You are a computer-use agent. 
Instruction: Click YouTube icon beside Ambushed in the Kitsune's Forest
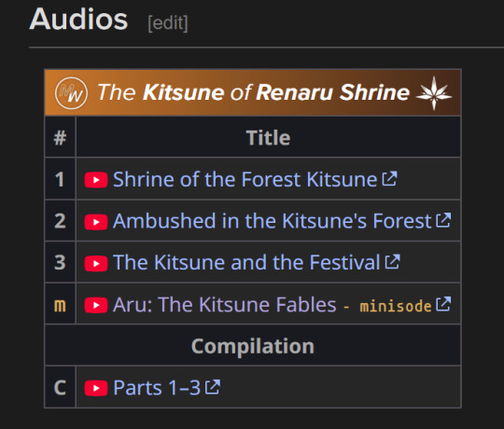(x=96, y=222)
